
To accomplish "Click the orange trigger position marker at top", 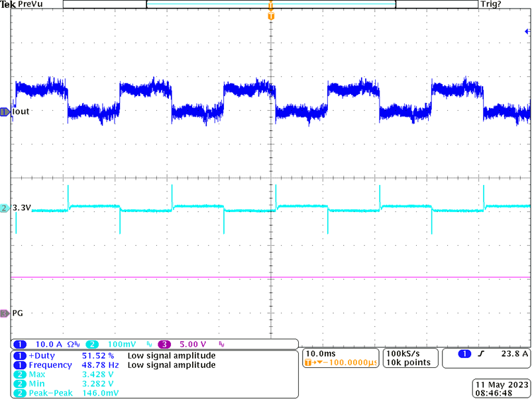I will pyautogui.click(x=270, y=13).
